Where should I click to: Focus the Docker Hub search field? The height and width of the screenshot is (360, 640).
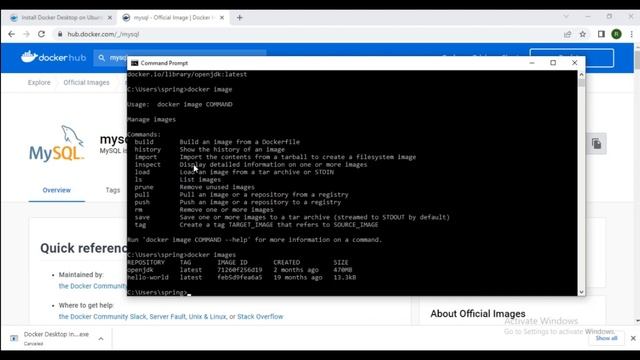(x=180, y=58)
